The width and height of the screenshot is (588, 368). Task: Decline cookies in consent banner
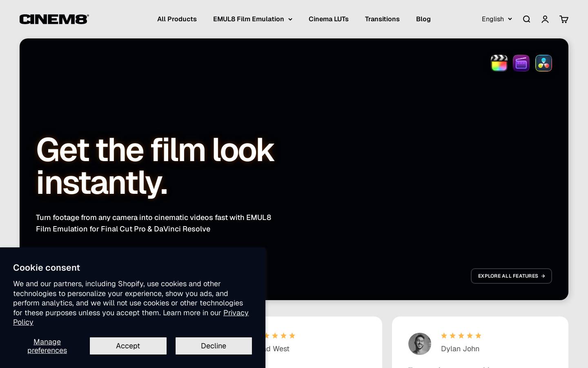[214, 346]
